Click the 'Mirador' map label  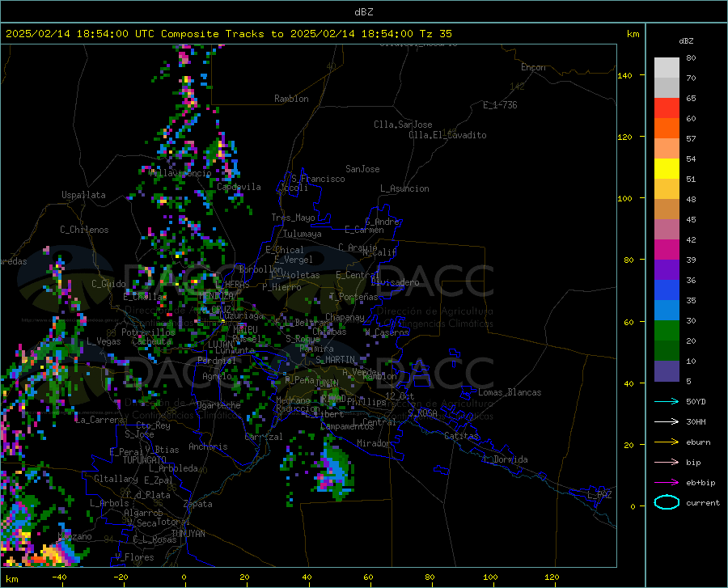pyautogui.click(x=374, y=443)
